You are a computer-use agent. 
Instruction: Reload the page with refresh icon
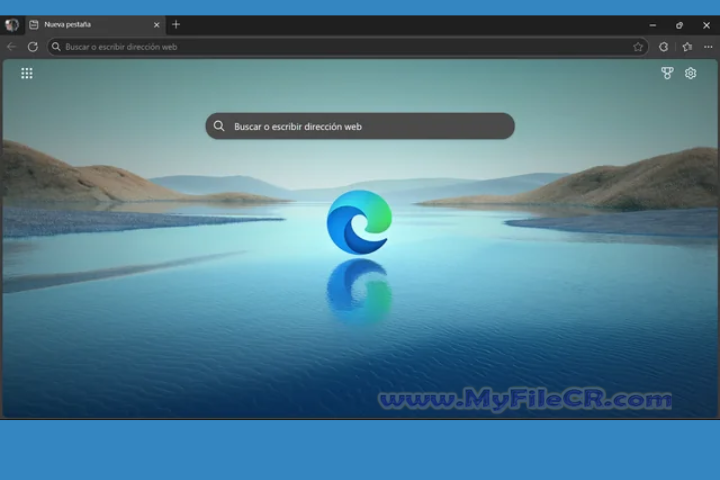point(33,47)
